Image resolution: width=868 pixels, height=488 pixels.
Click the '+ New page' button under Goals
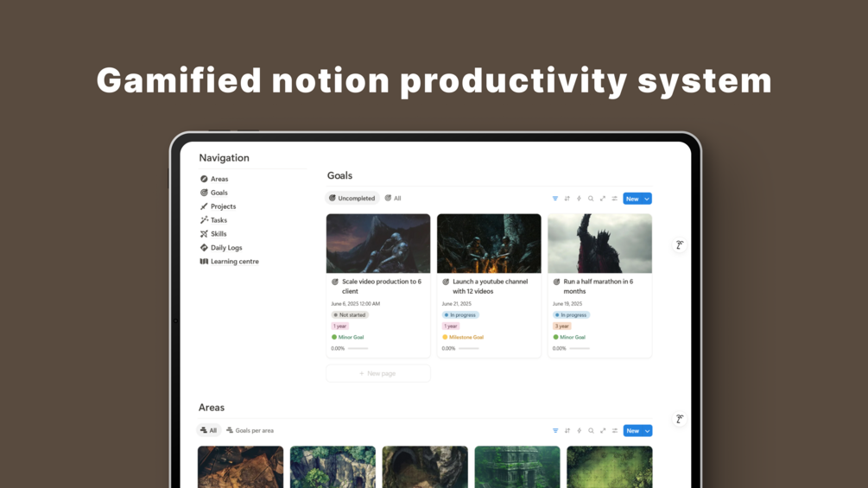point(378,373)
